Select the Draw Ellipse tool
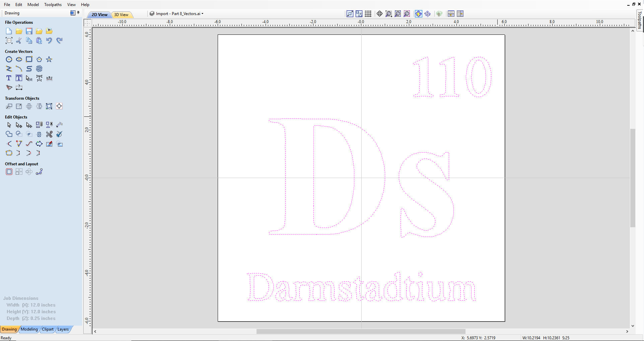 (19, 59)
